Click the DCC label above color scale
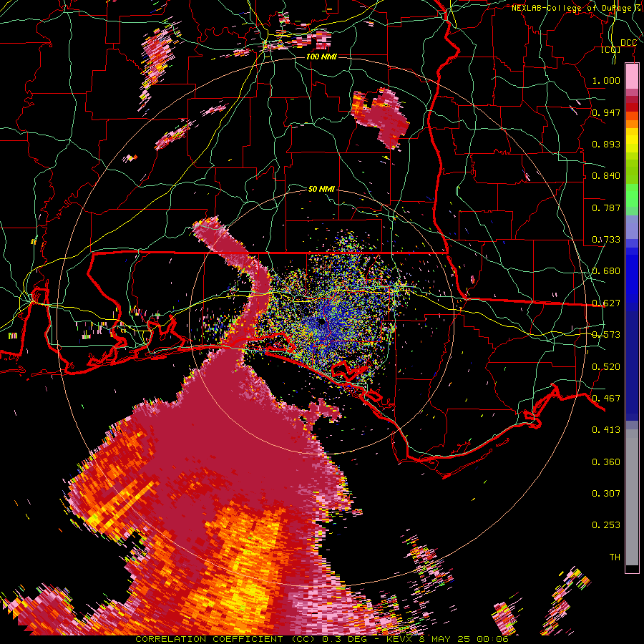644x644 pixels. [x=628, y=43]
